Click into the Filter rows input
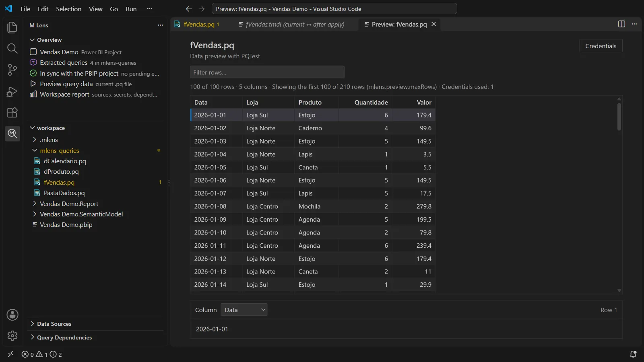The height and width of the screenshot is (362, 644). coord(267,72)
